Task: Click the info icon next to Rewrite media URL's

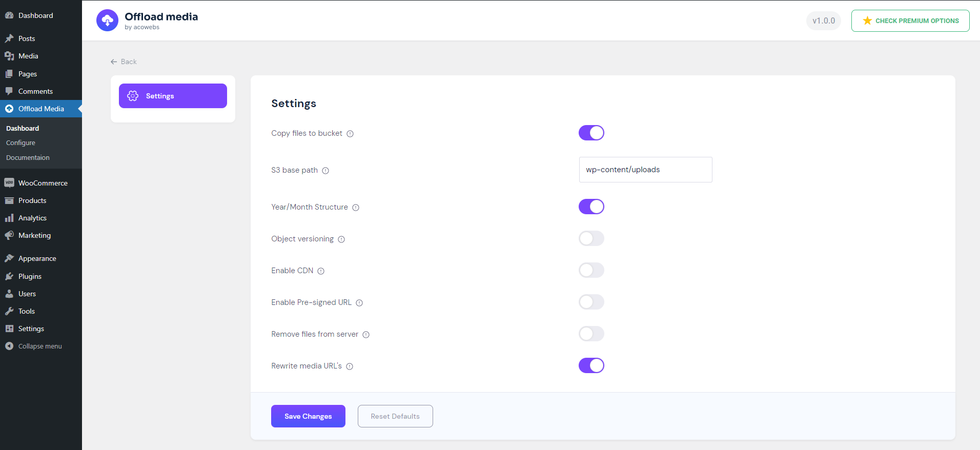Action: (x=350, y=366)
